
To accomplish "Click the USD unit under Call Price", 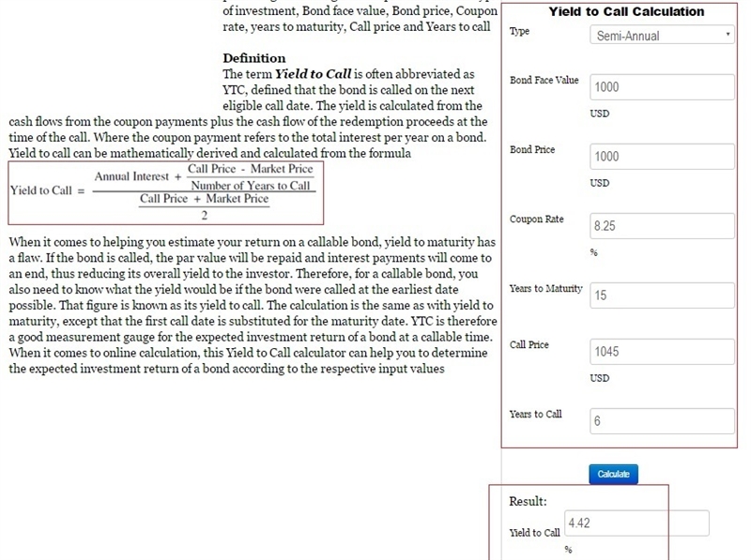I will pos(600,378).
